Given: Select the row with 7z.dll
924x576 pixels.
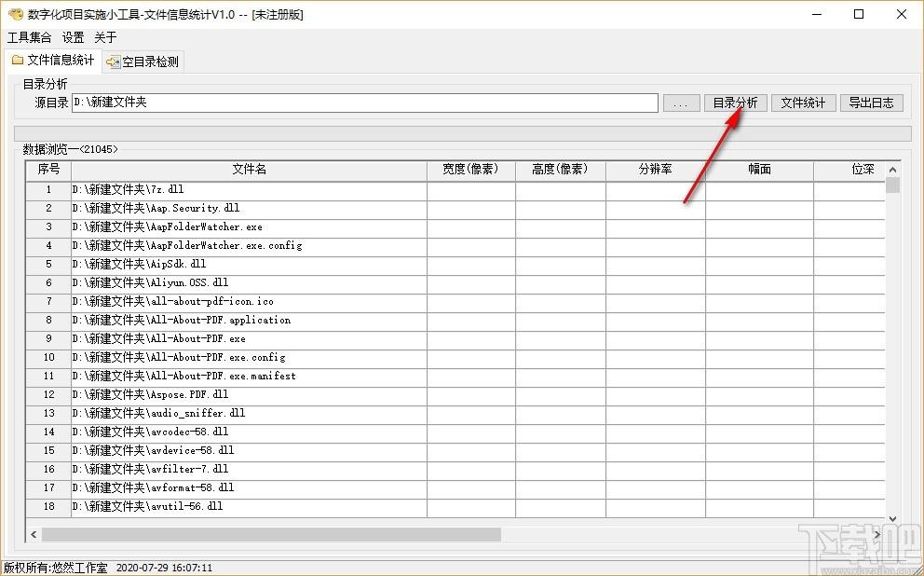Looking at the screenshot, I should 455,190.
